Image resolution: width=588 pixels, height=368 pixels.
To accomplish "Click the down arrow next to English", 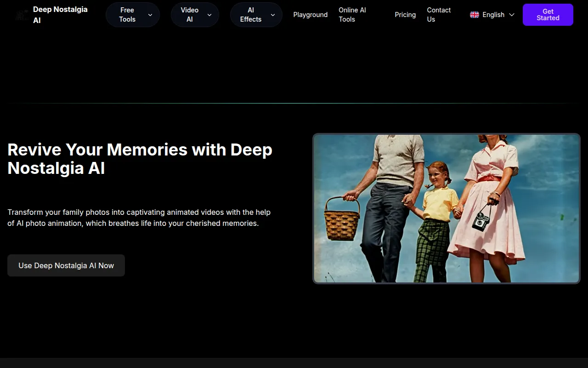I will click(x=512, y=15).
